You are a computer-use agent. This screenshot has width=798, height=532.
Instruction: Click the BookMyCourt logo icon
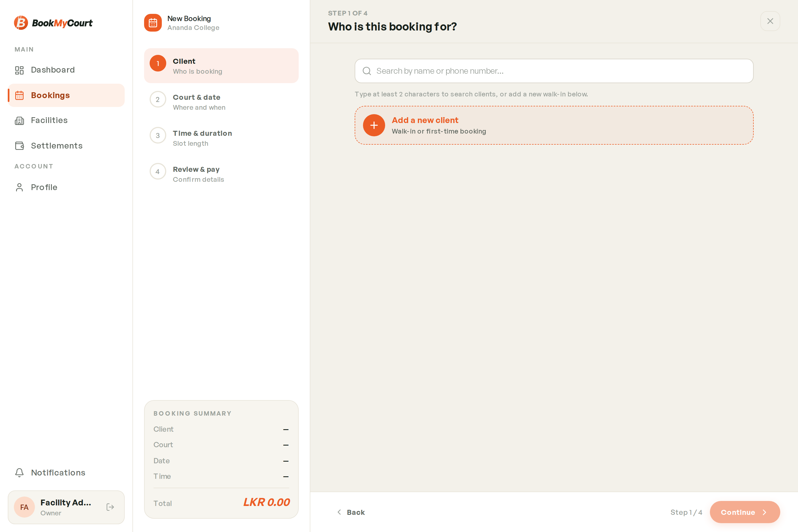click(21, 23)
